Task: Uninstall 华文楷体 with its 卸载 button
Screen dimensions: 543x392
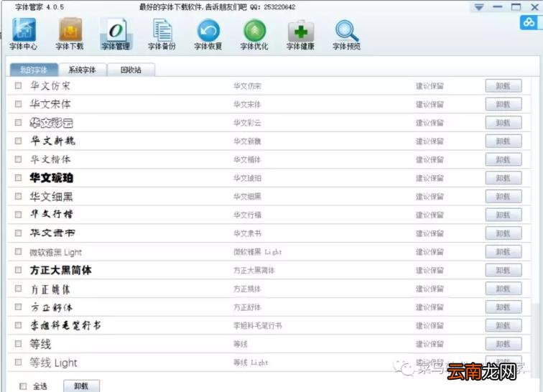Action: (503, 159)
